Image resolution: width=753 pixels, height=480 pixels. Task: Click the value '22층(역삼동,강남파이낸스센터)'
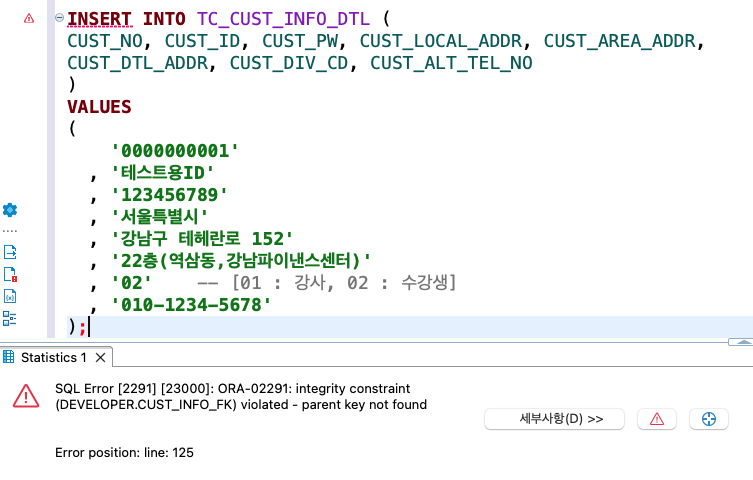click(241, 261)
